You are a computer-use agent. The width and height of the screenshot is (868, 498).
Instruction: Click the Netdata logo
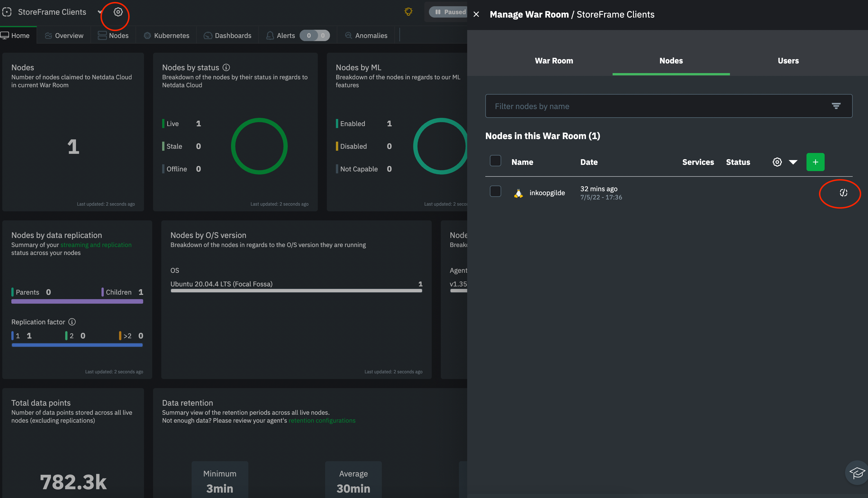coord(7,12)
